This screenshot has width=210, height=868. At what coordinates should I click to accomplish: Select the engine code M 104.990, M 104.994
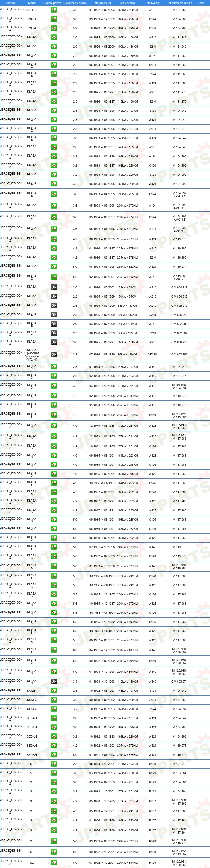coord(179,386)
